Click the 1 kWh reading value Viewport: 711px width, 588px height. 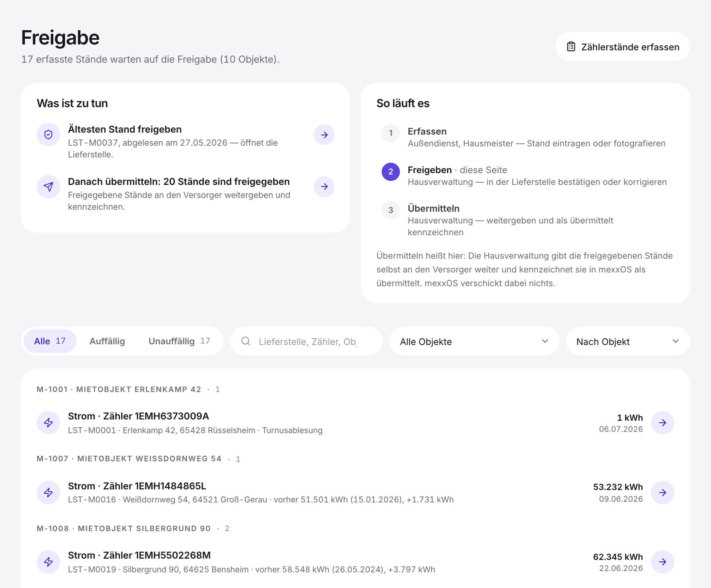pos(630,418)
